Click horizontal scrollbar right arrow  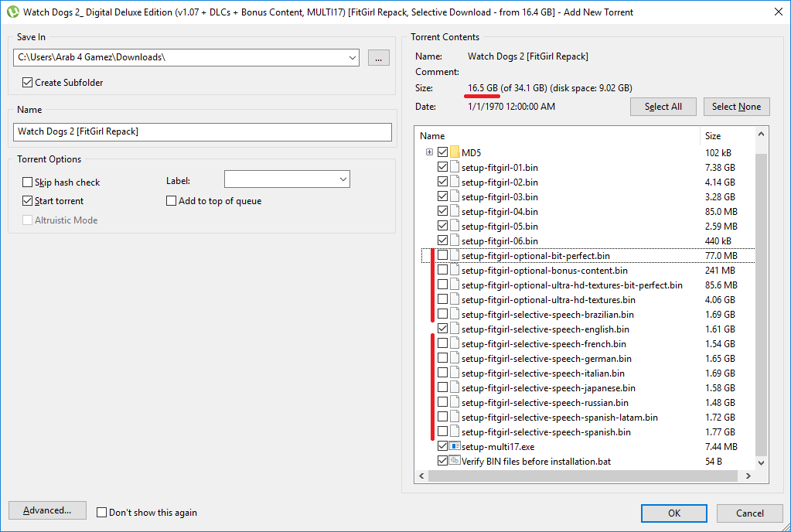[x=748, y=476]
